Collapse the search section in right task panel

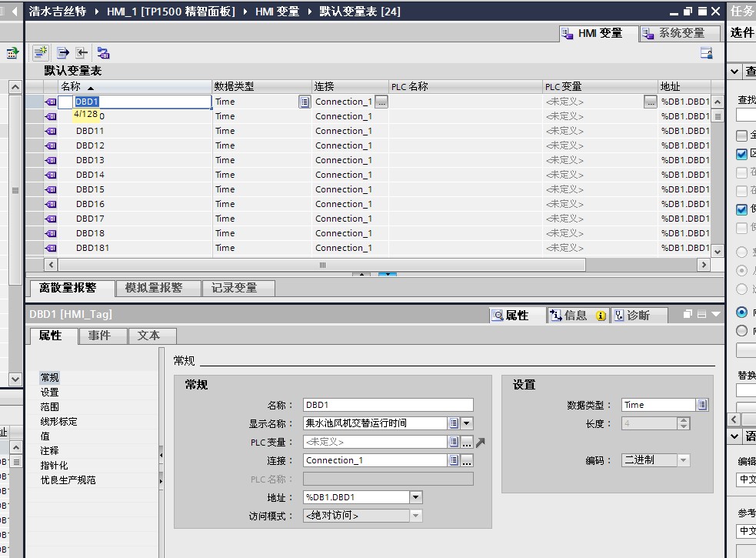click(x=734, y=72)
